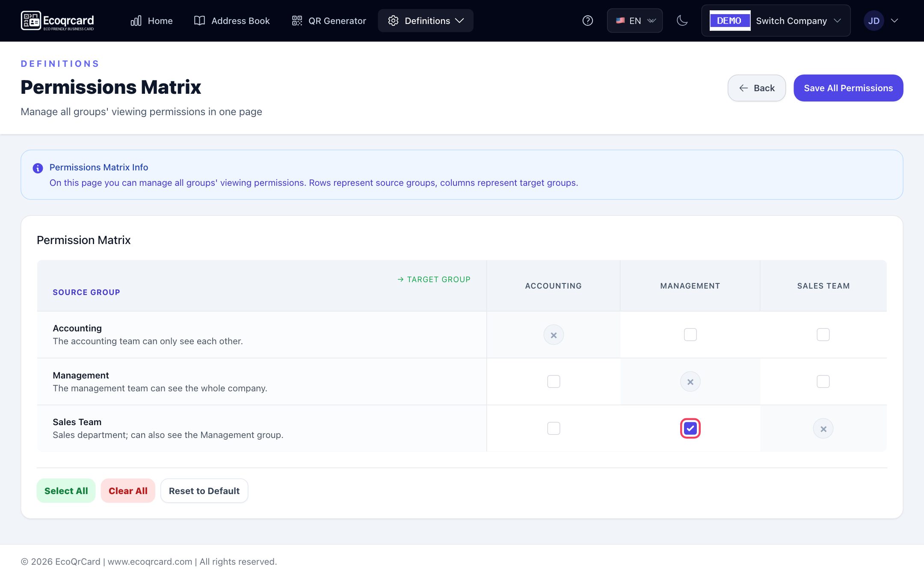Click Save All Permissions button
The image size is (924, 578).
click(x=848, y=88)
